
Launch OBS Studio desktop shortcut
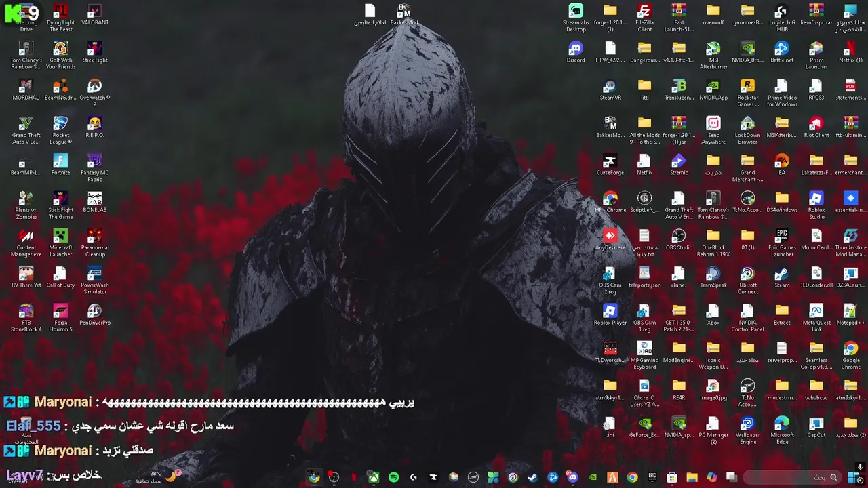pyautogui.click(x=679, y=240)
